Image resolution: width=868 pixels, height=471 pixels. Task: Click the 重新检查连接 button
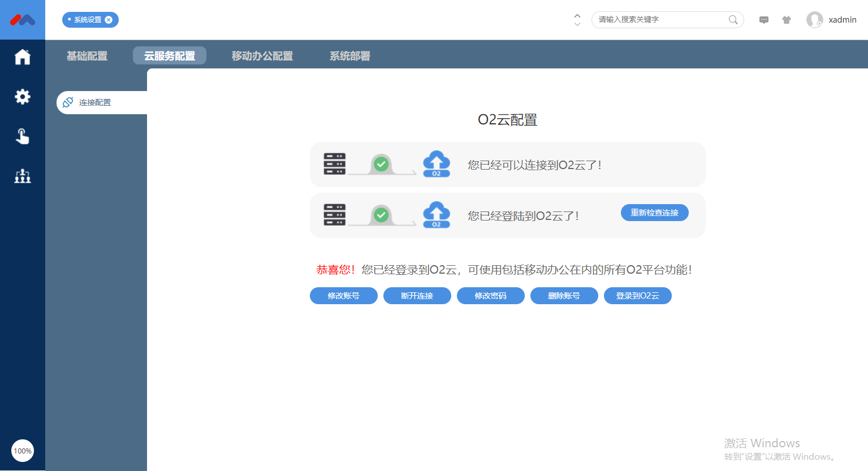click(655, 213)
